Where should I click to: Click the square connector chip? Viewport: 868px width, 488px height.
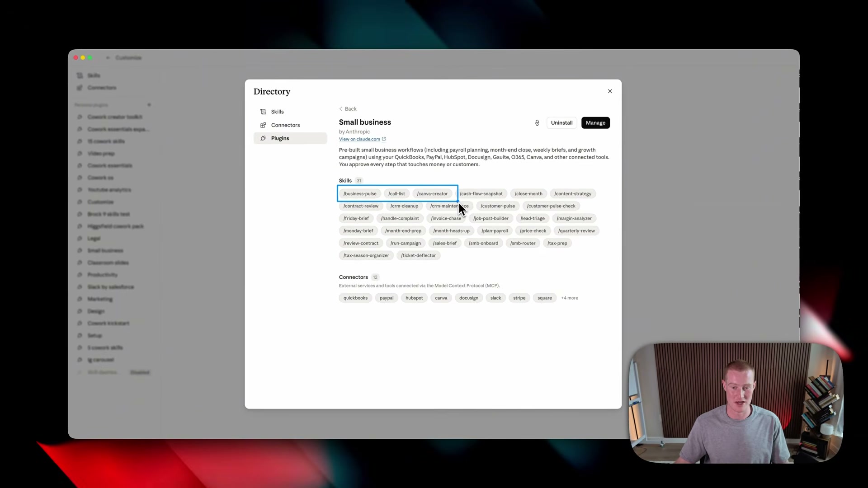pos(545,298)
